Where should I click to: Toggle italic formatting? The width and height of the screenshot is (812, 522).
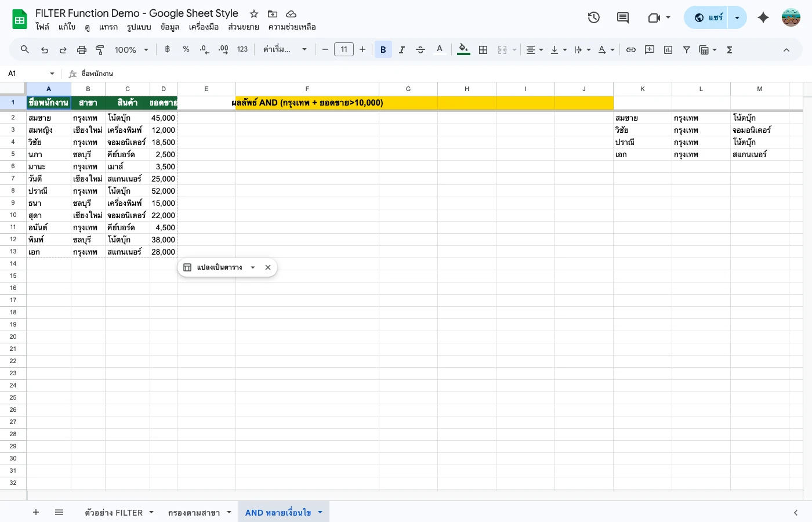401,49
